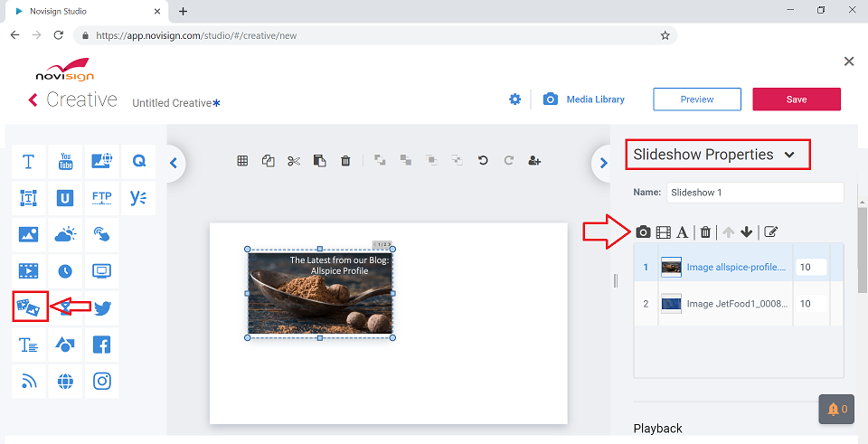Toggle the canvas grid

pos(242,161)
